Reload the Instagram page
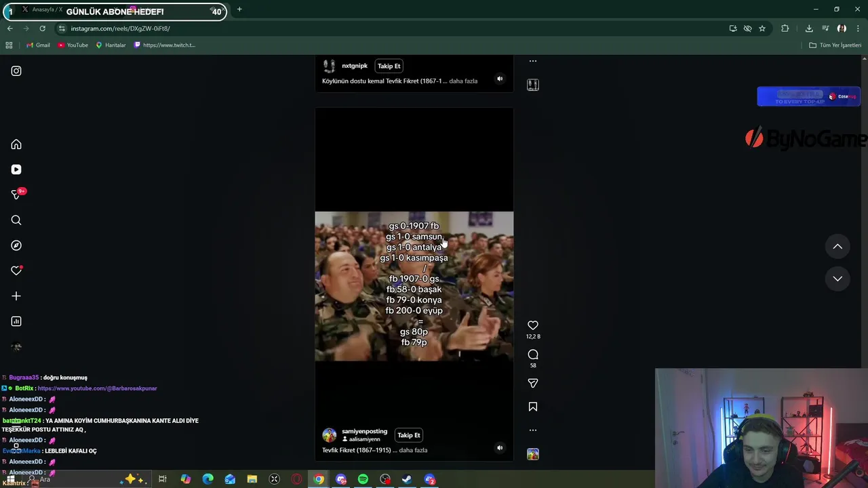 click(42, 28)
